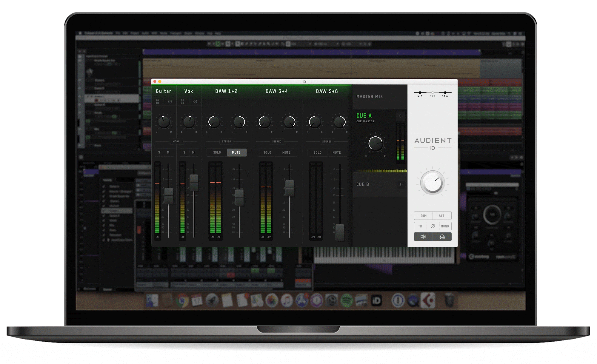Click the large white main volume knob
This screenshot has width=597, height=364.
point(432,183)
